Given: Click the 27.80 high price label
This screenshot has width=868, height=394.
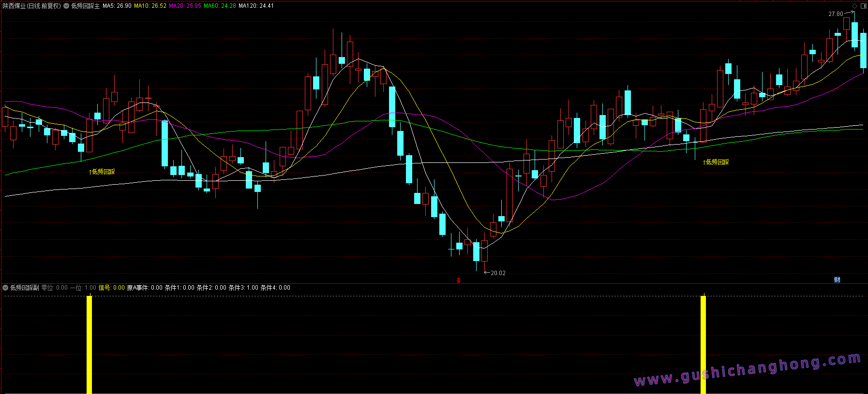Looking at the screenshot, I should (836, 14).
